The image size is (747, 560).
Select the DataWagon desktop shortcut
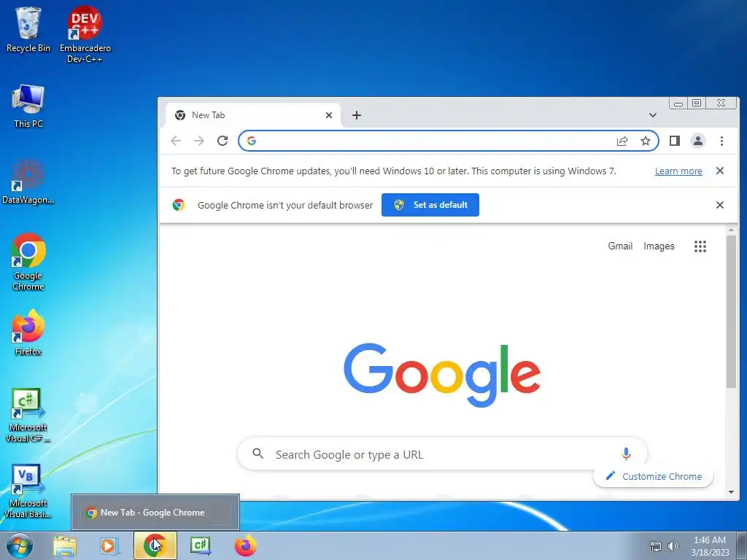(28, 182)
